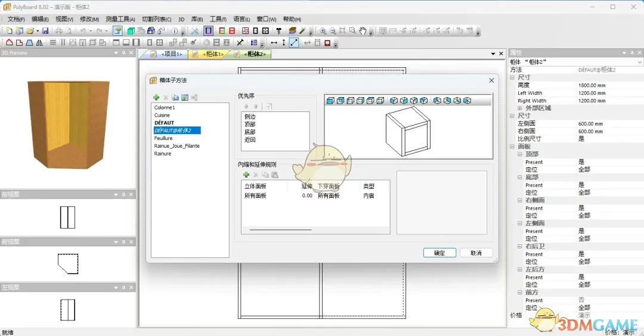The height and width of the screenshot is (336, 644).
Task: Select Colonne1 in the method list
Action: [165, 107]
